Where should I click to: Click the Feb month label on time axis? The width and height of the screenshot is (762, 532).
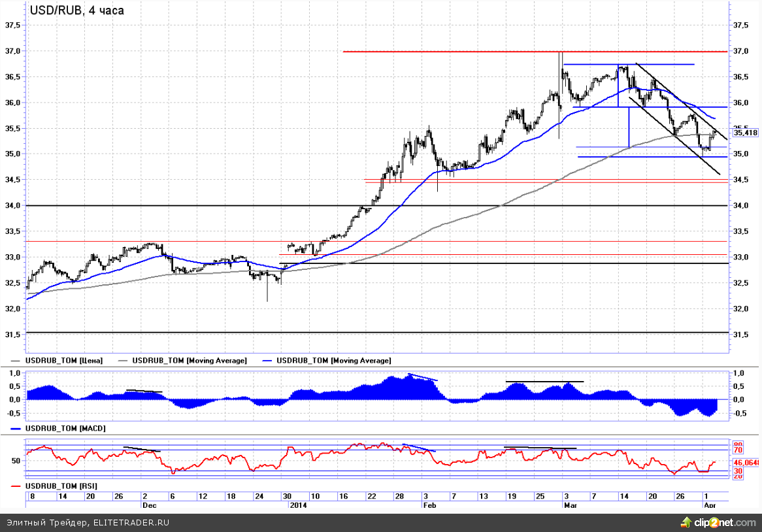tap(429, 505)
